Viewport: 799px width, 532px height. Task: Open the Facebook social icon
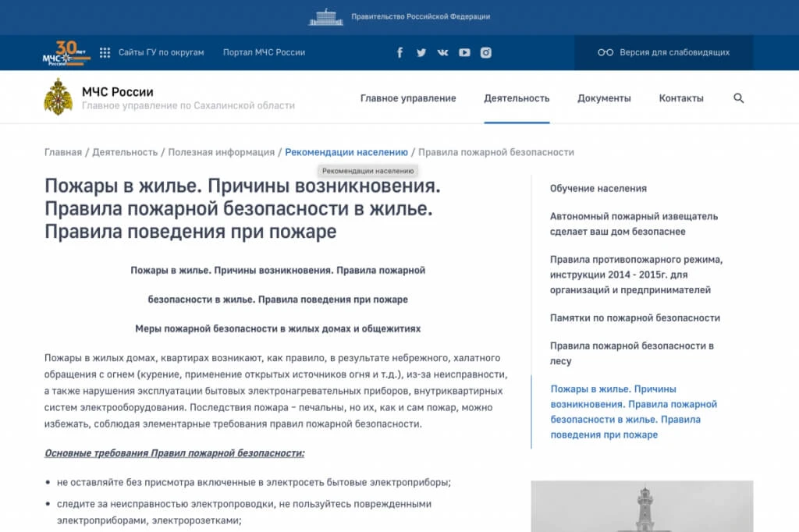tap(399, 52)
